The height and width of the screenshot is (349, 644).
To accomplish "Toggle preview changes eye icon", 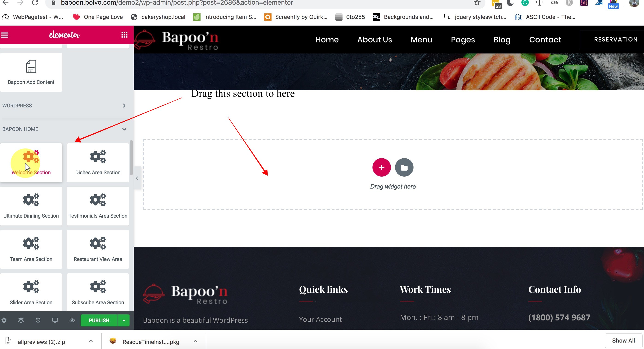I will (72, 320).
